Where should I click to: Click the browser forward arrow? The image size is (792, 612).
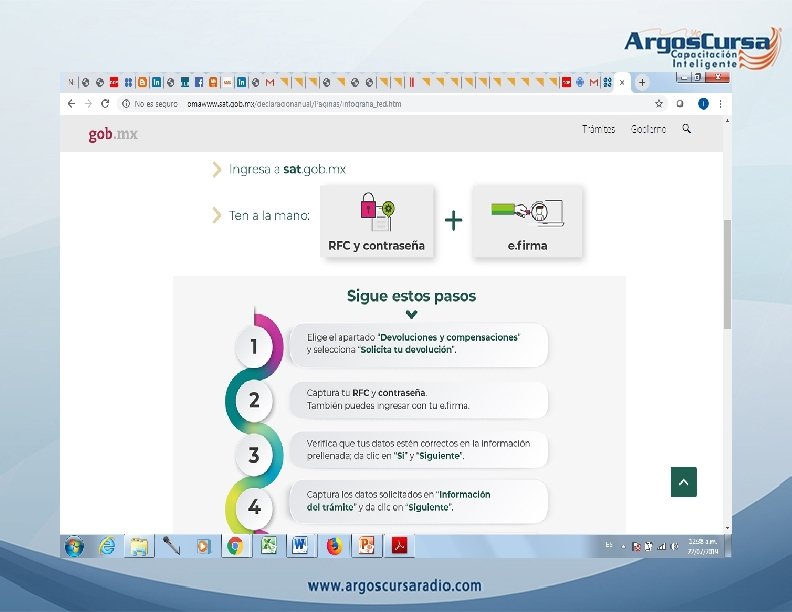(88, 104)
